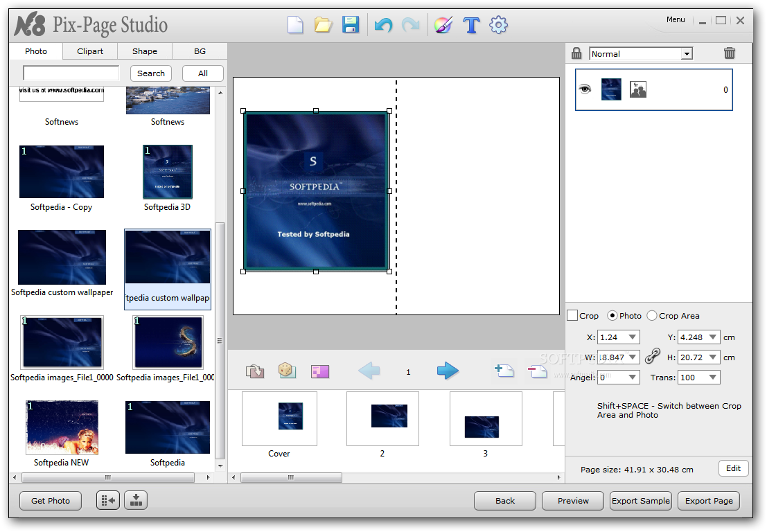Open settings gear in top toolbar

(498, 24)
